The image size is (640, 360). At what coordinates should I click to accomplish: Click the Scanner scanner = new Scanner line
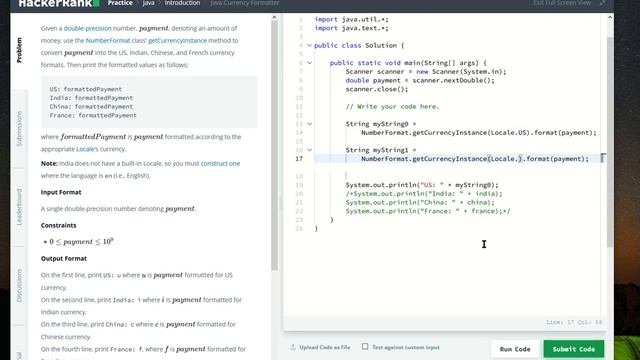pyautogui.click(x=426, y=71)
